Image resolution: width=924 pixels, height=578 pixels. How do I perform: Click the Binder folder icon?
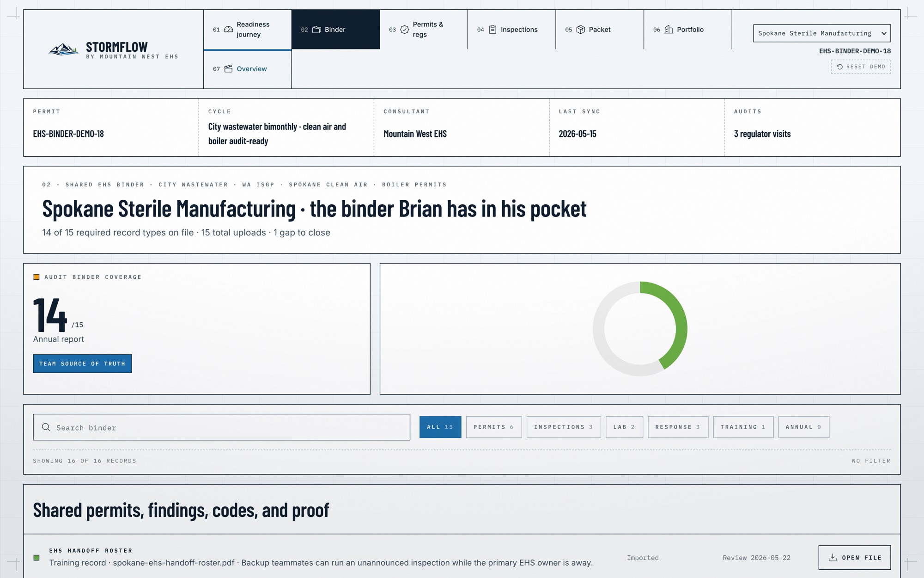click(316, 30)
